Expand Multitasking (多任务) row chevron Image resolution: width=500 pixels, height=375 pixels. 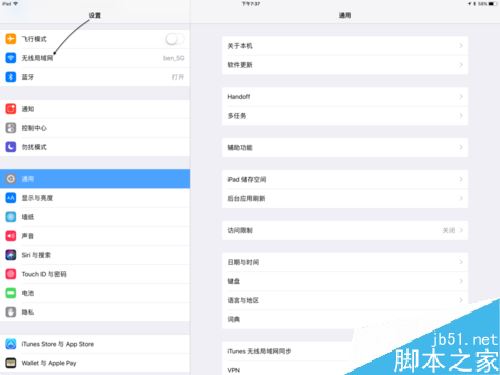[x=461, y=116]
